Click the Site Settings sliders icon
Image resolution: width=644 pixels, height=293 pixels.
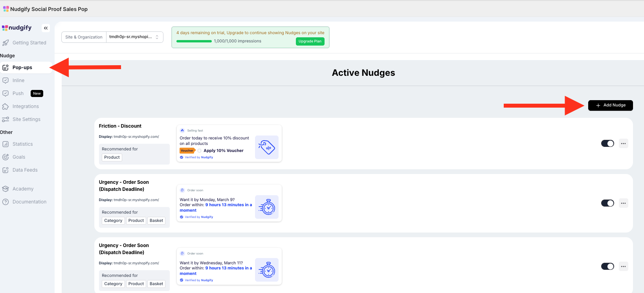point(6,119)
